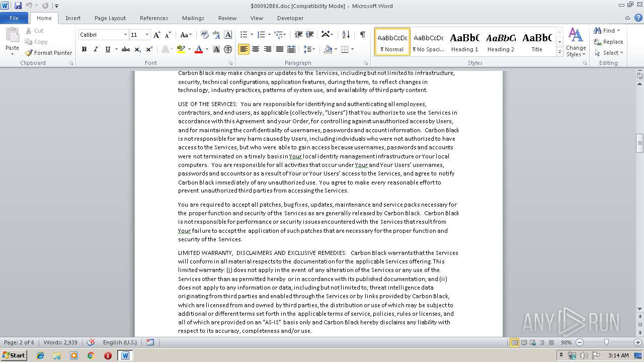Expand the Styles gallery
This screenshot has height=362, width=644.
pos(559,52)
